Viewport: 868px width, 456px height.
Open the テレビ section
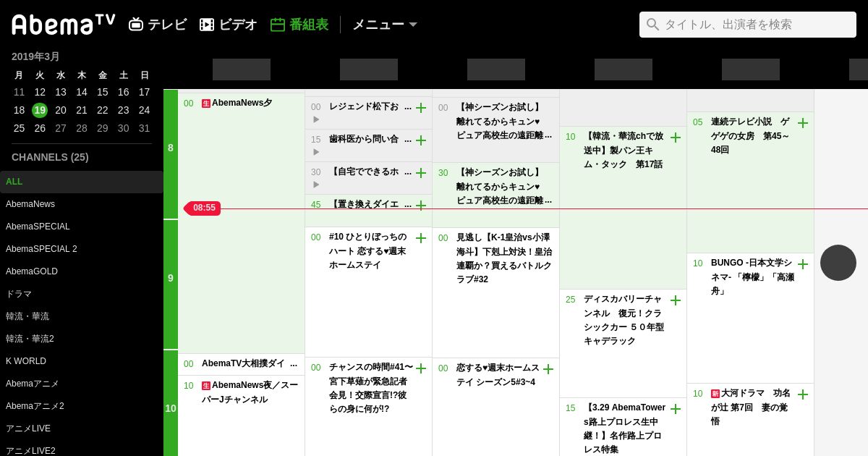pos(158,25)
